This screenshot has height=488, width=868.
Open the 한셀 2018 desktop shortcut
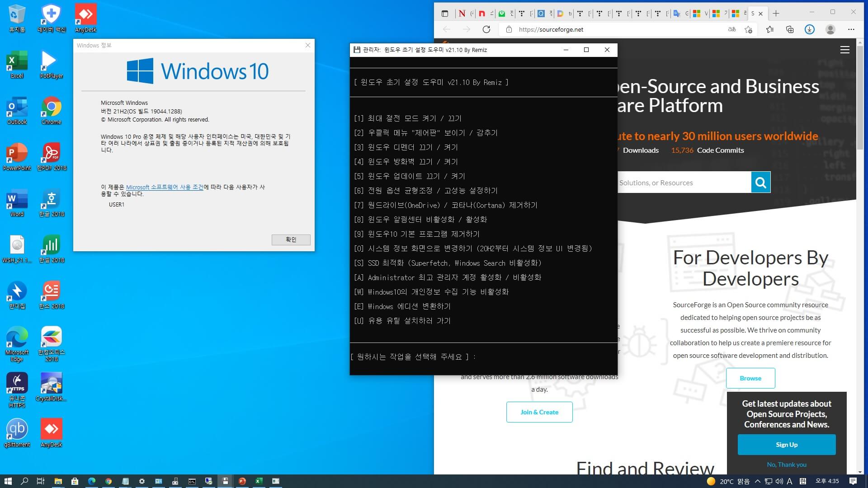tap(51, 249)
